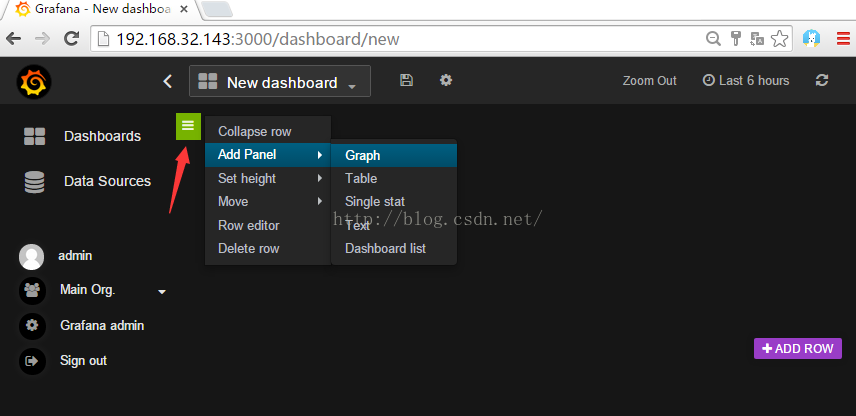This screenshot has height=416, width=856.
Task: Reload the page in the browser
Action: pos(71,38)
